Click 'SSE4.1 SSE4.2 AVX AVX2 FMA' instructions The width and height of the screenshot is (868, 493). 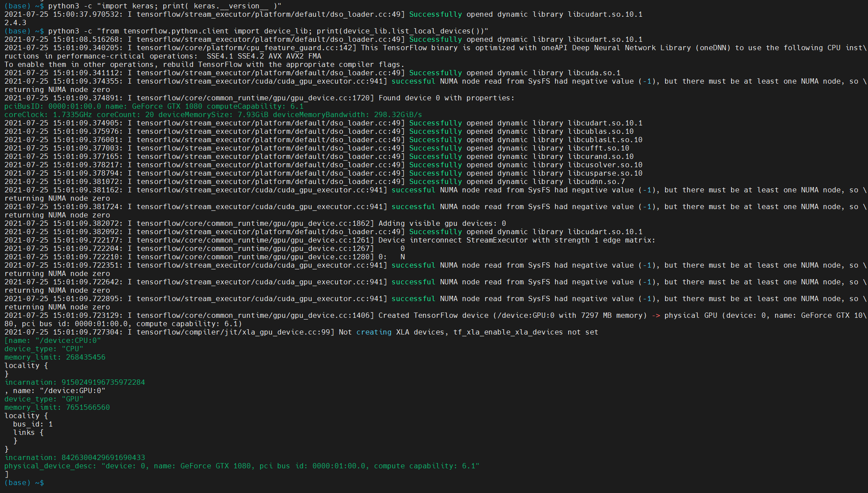pos(264,56)
